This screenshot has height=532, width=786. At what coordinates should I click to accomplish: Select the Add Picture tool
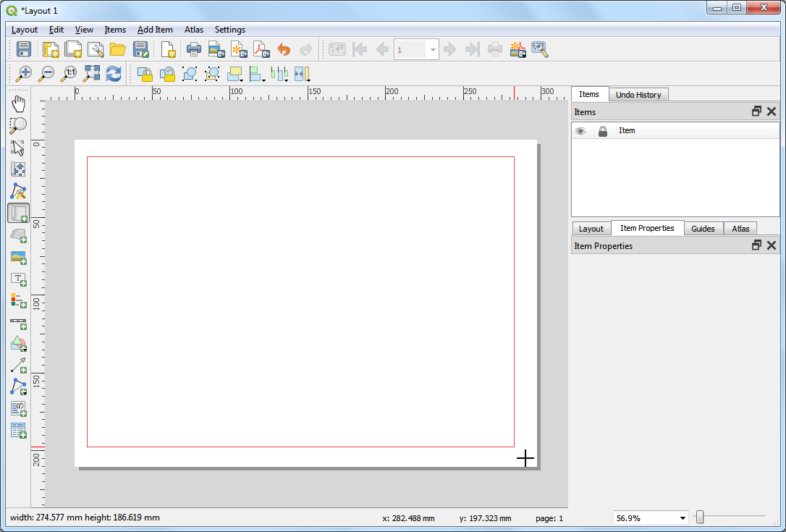[18, 257]
